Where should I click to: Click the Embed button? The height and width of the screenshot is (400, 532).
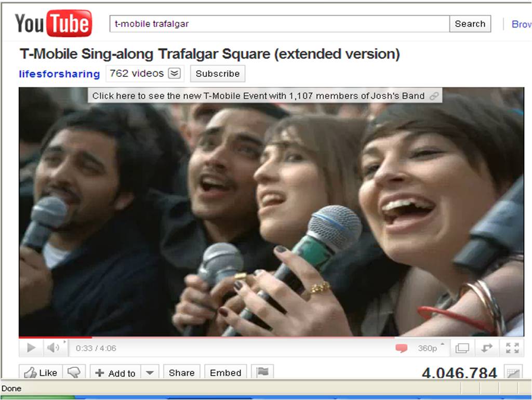(225, 372)
